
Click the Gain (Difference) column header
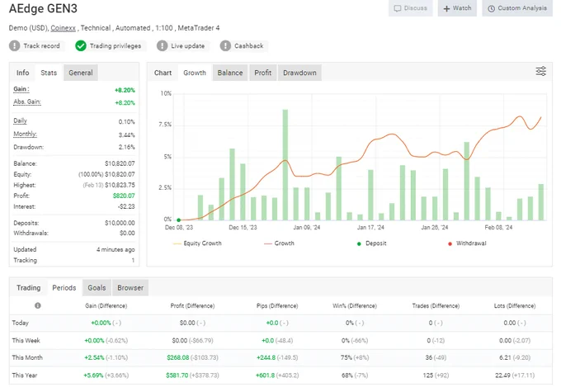point(106,305)
